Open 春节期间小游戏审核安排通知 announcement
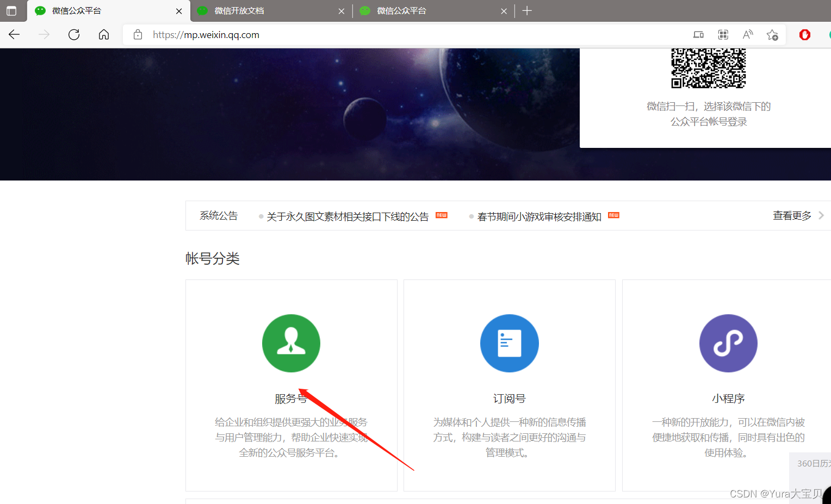 pyautogui.click(x=539, y=216)
